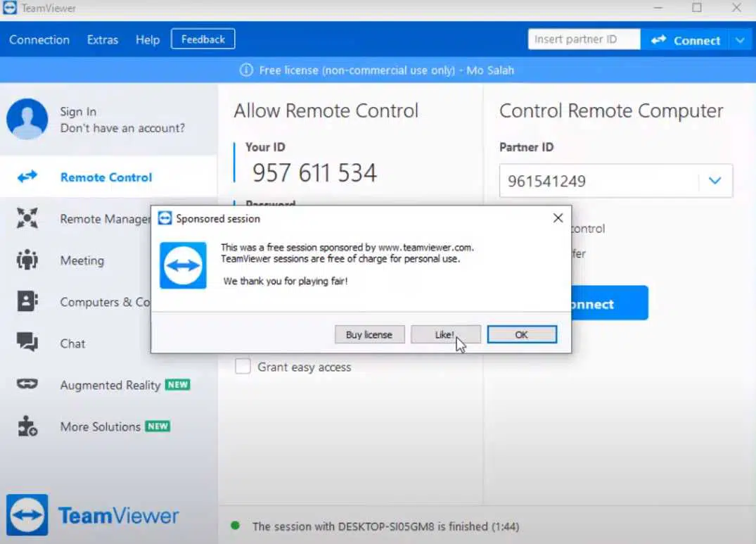Click the session finished status message

385,526
